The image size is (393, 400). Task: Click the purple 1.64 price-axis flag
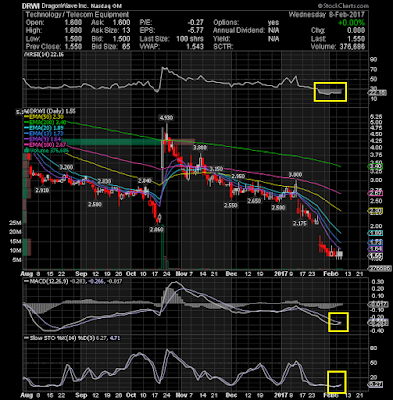coord(375,249)
